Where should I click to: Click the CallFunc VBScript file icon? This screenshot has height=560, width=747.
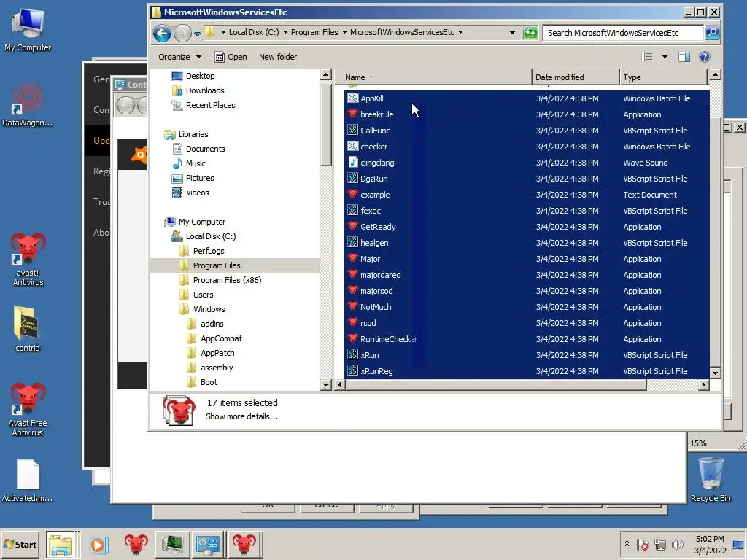point(352,130)
